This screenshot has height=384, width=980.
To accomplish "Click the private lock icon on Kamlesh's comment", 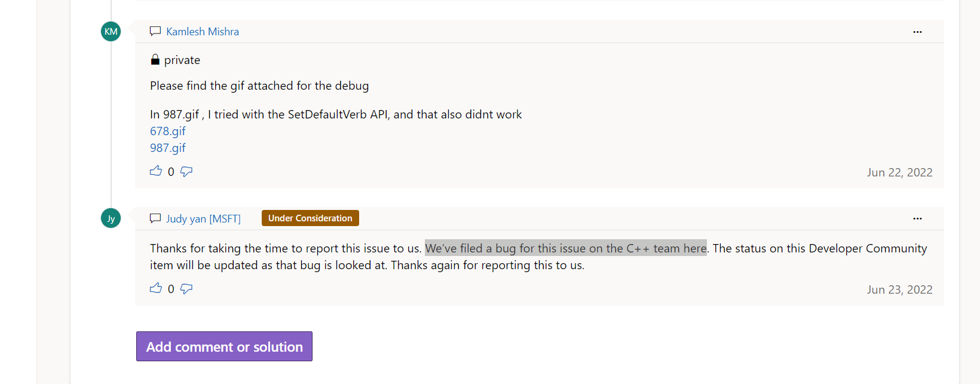I will click(155, 59).
